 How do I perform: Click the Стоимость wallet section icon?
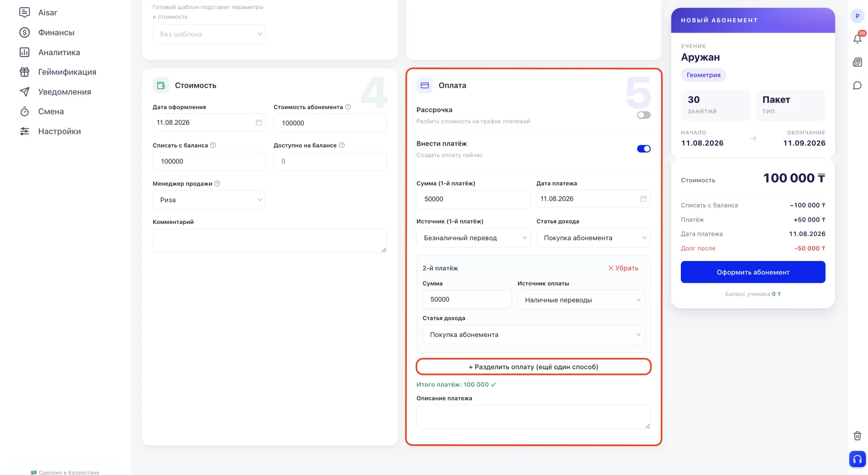coord(160,85)
